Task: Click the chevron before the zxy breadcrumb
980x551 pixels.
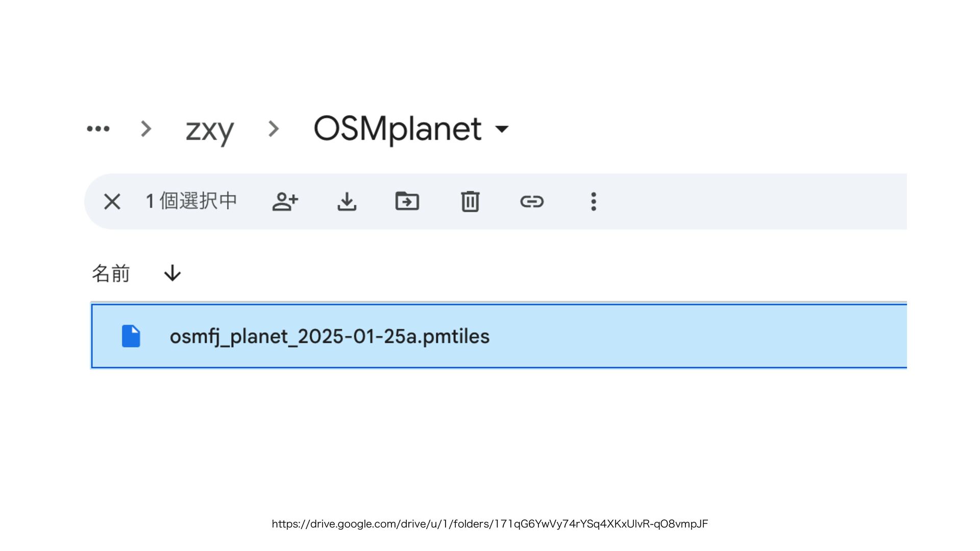Action: 146,129
